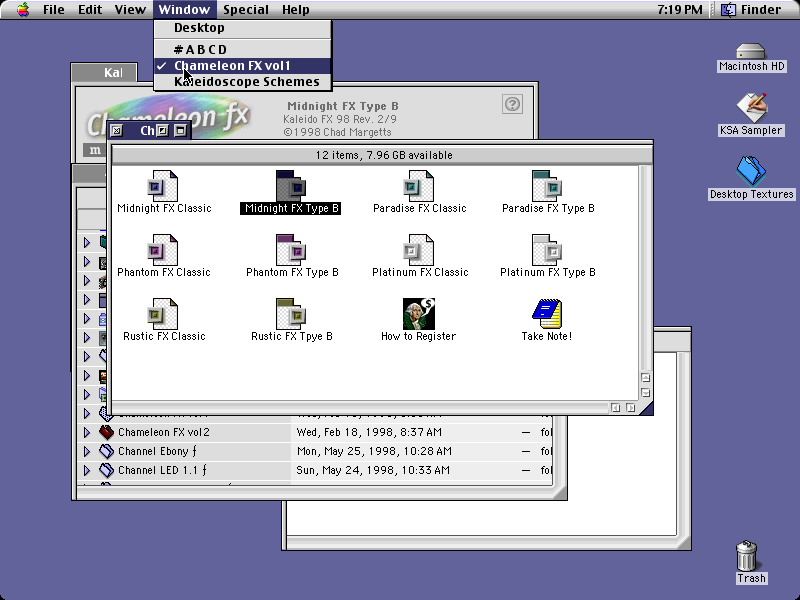Open the Edit menu
800x600 pixels.
[90, 9]
